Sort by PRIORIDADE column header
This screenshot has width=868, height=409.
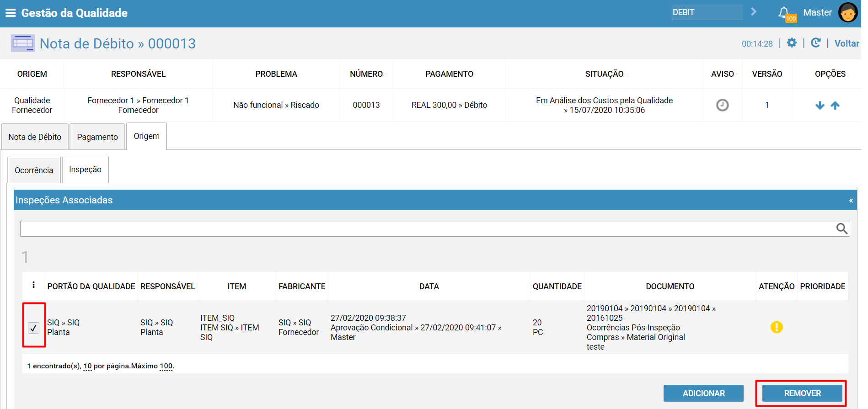pos(822,287)
